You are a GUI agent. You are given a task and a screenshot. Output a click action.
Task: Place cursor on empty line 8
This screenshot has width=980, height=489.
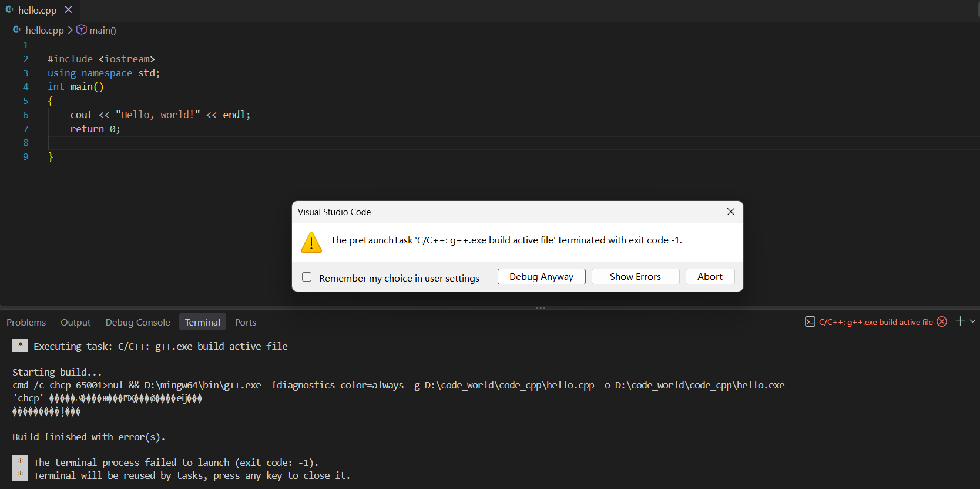point(514,143)
